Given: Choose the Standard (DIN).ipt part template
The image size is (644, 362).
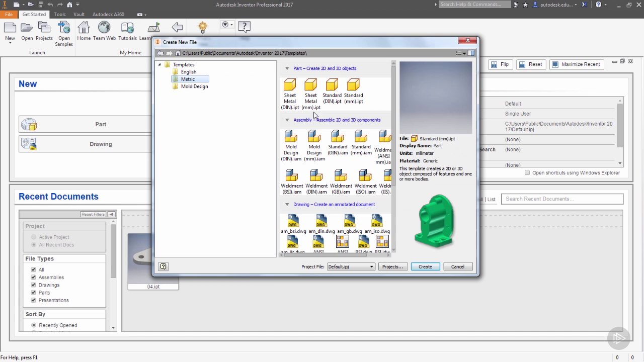Looking at the screenshot, I should (332, 91).
